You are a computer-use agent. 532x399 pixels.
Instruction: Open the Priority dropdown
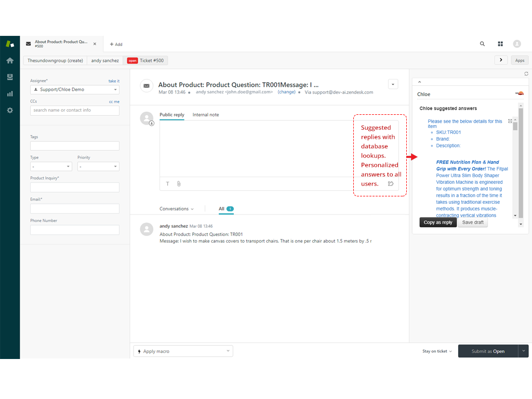point(98,167)
